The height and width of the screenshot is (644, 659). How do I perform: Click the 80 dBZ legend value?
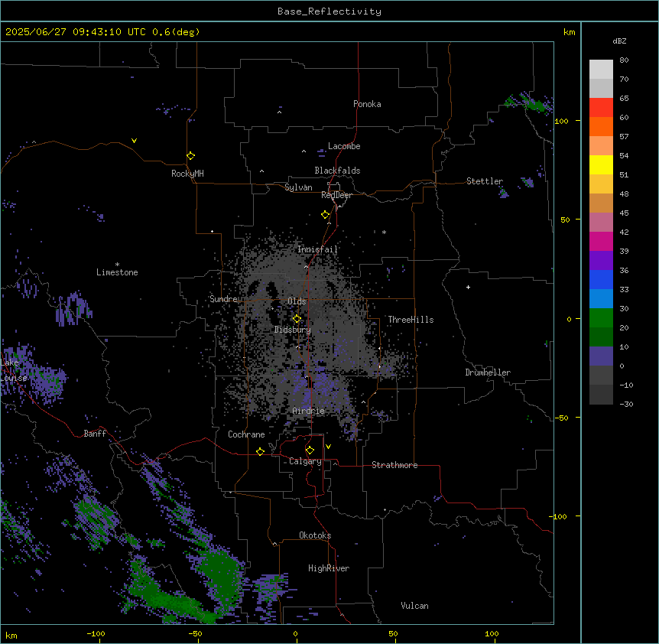click(624, 60)
